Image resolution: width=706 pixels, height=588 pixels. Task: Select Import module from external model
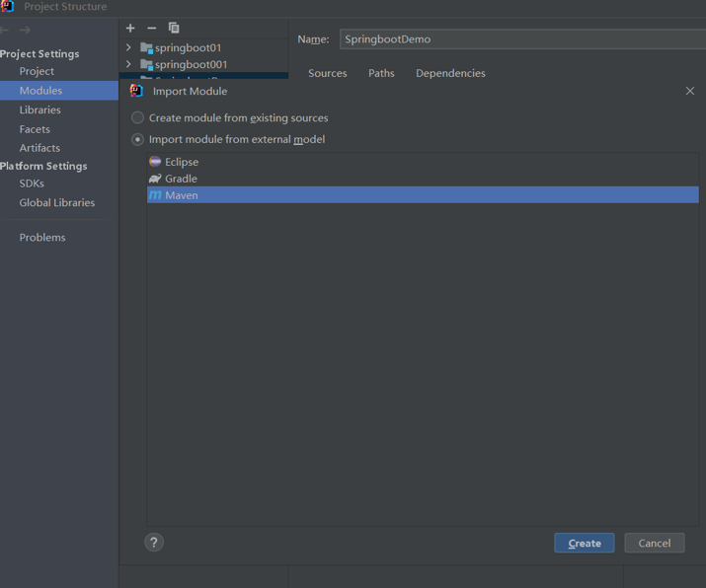pos(138,139)
